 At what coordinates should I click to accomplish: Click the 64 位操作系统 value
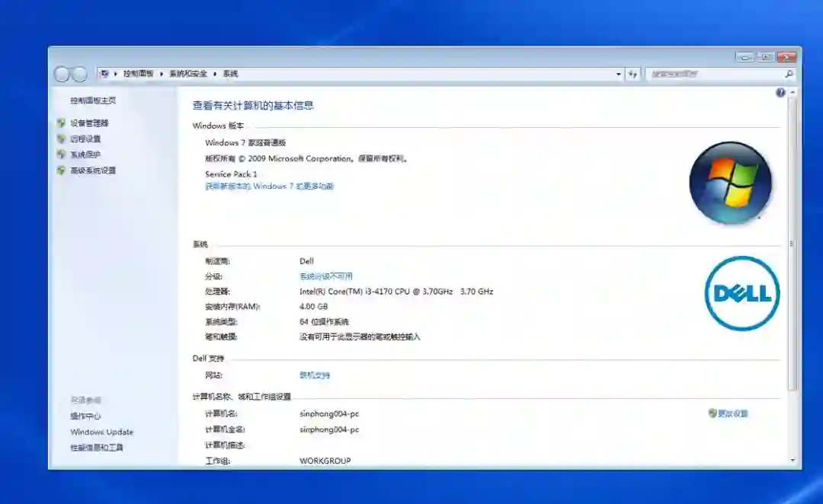tap(324, 321)
